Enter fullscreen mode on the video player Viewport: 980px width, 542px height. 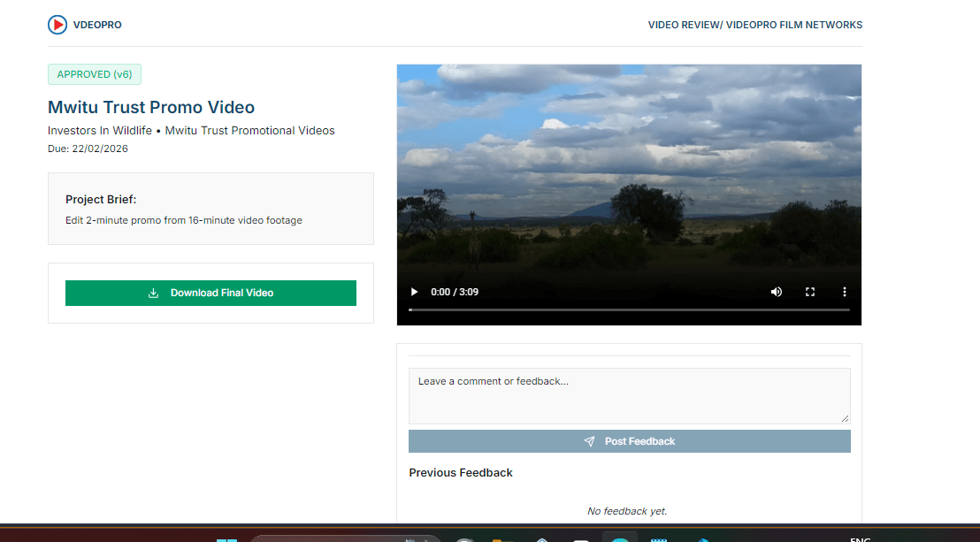pos(810,292)
